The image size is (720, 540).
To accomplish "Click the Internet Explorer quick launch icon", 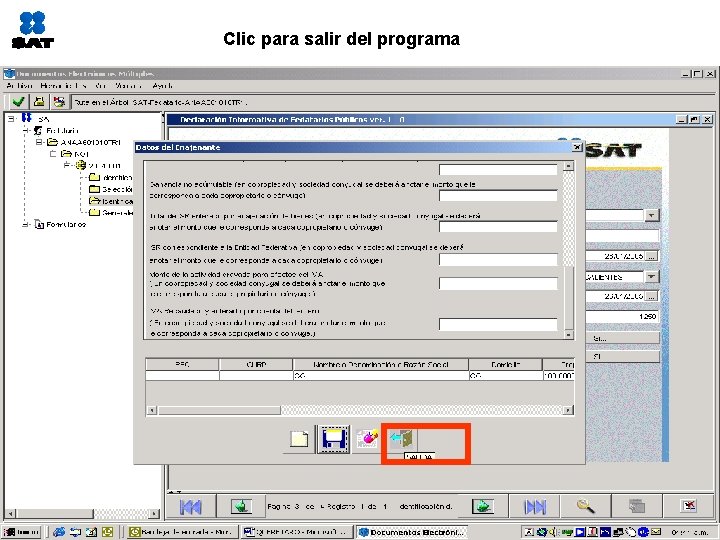I will click(59, 532).
